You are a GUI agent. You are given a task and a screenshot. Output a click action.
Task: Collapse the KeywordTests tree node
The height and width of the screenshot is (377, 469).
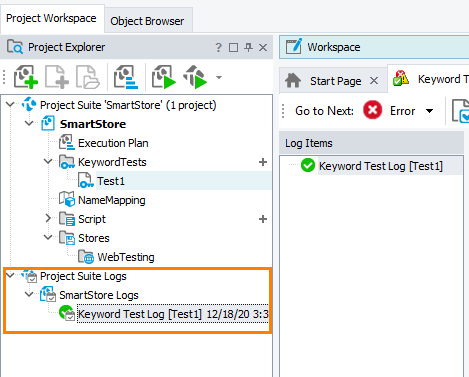coord(48,161)
